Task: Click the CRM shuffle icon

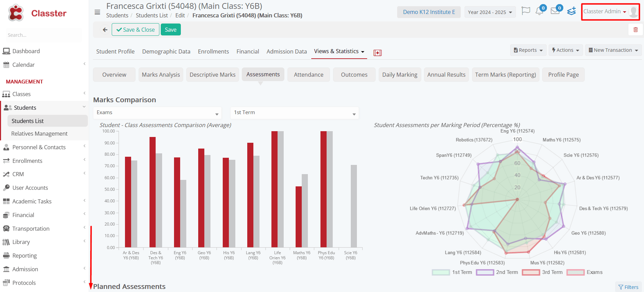Action: [x=6, y=174]
